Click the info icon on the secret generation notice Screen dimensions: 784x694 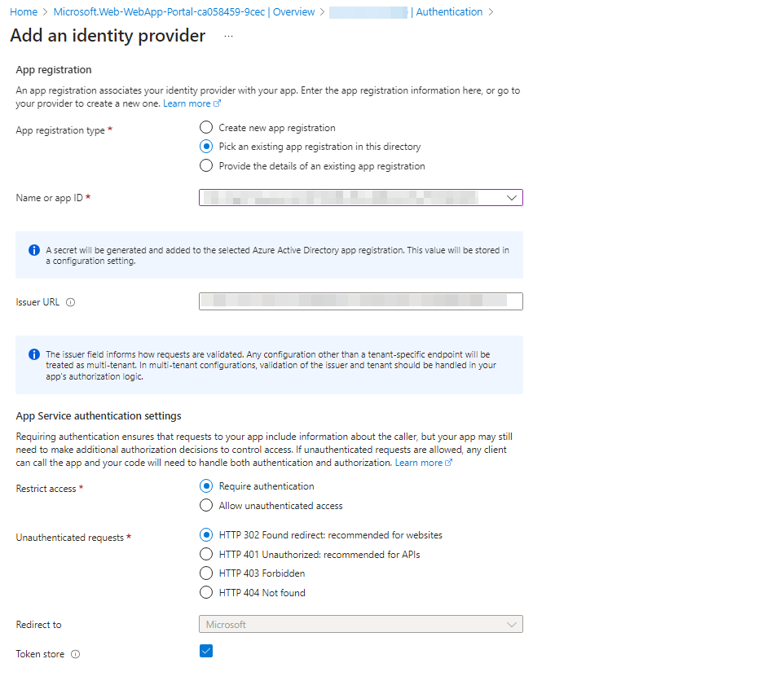click(33, 249)
